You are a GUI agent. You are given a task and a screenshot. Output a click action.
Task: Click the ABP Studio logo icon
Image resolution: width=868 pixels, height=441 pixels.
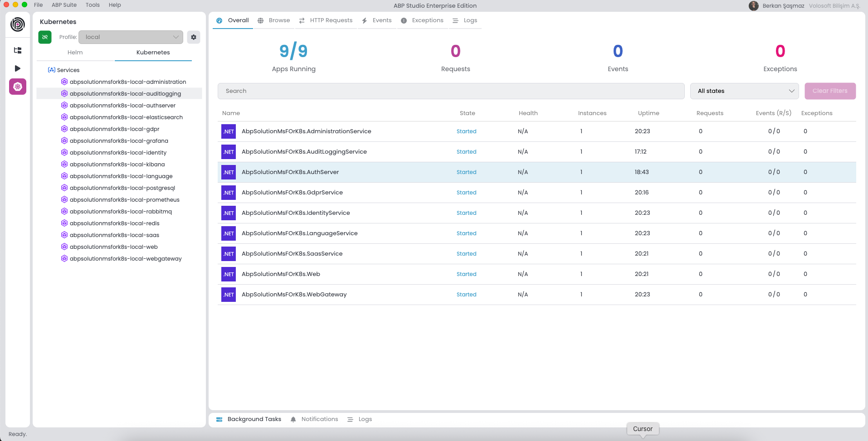tap(18, 24)
